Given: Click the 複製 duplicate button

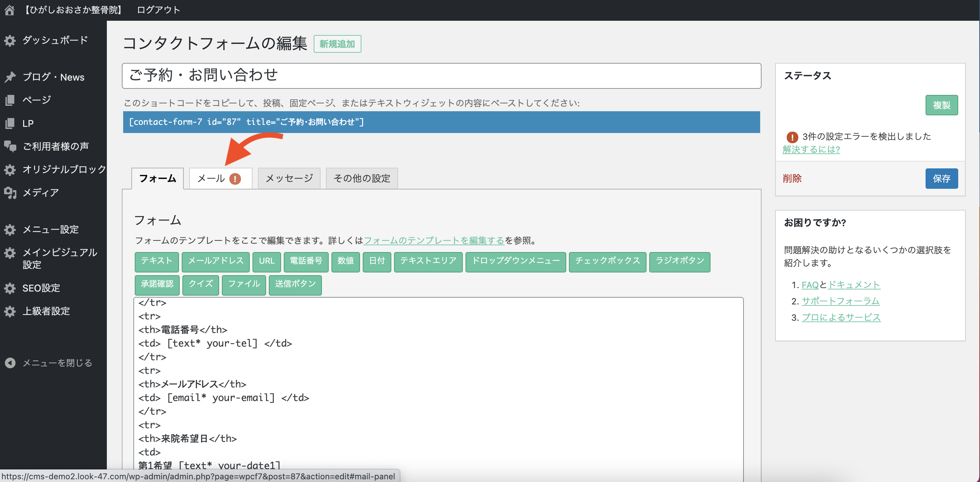Looking at the screenshot, I should 941,105.
